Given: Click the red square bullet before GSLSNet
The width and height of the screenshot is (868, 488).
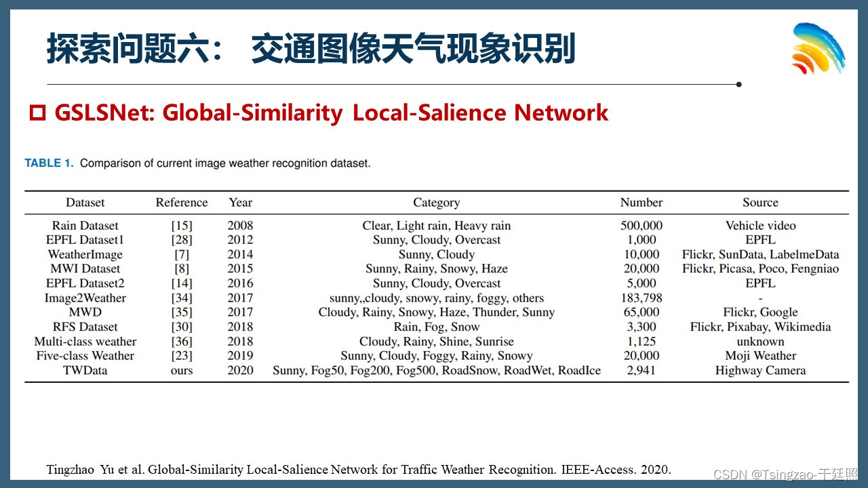Looking at the screenshot, I should pos(37,113).
